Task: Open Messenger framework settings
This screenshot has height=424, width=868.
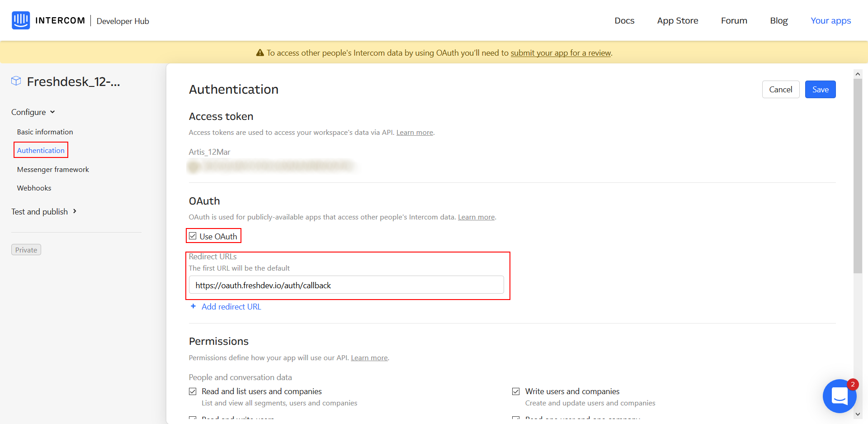Action: point(53,169)
